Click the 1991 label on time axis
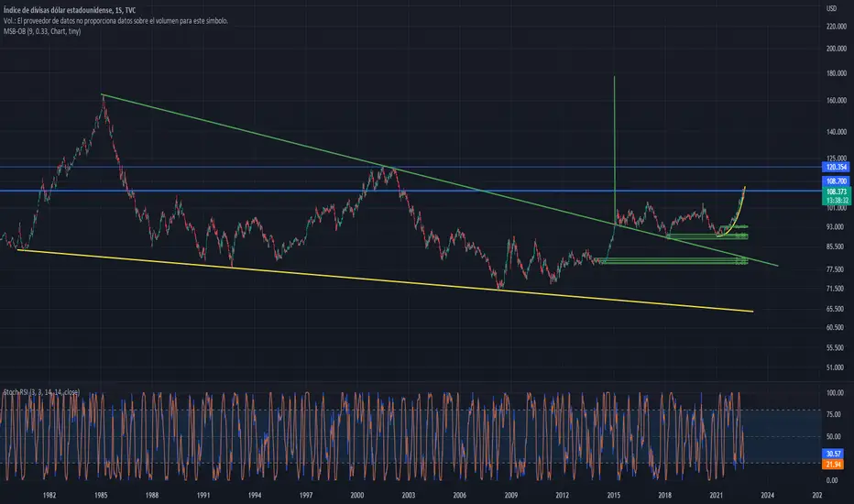 tap(203, 495)
